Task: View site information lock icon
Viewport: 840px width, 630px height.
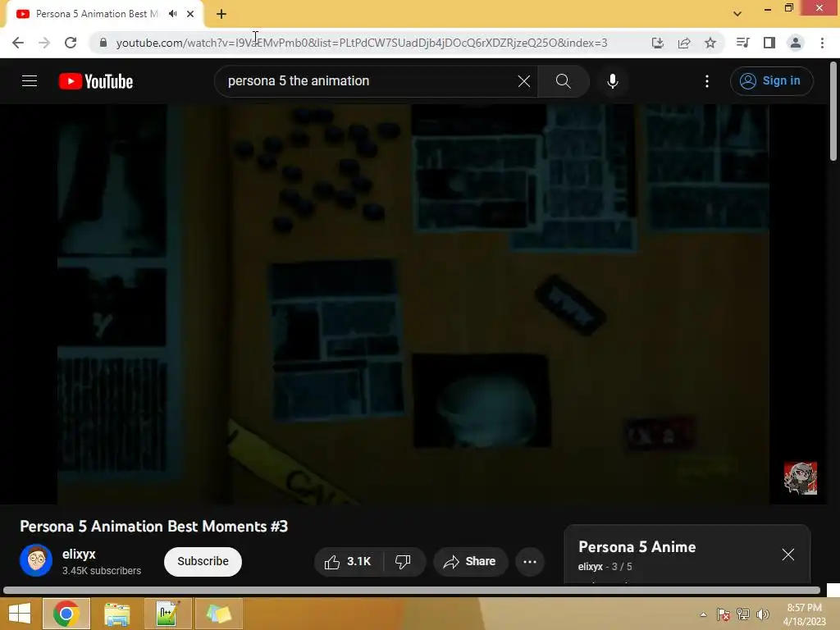Action: coord(103,43)
